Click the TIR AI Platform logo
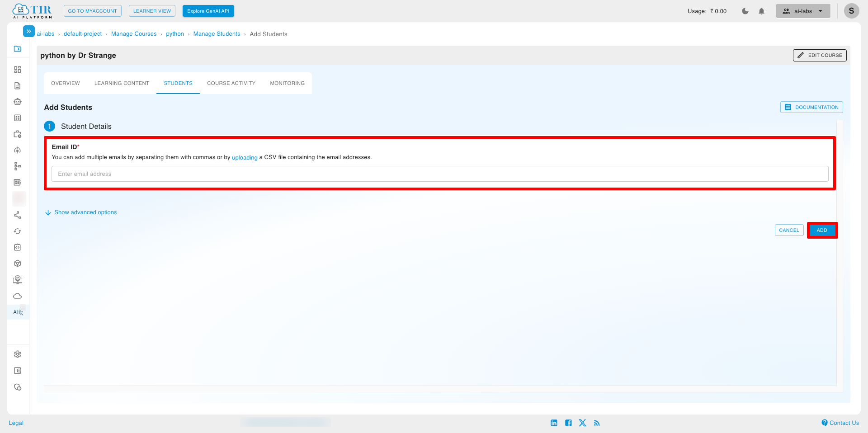The width and height of the screenshot is (868, 433). click(32, 11)
